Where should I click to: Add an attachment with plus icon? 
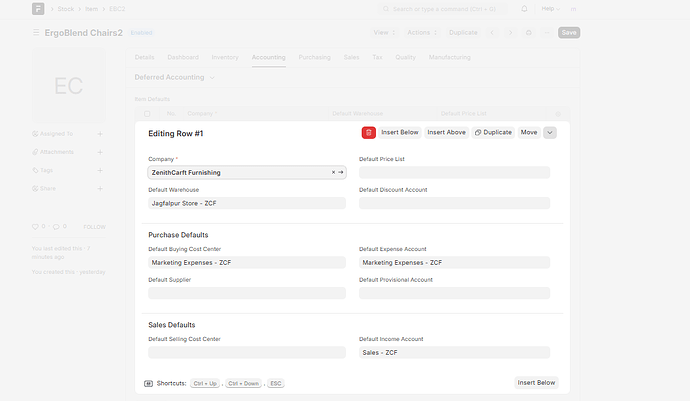click(100, 152)
